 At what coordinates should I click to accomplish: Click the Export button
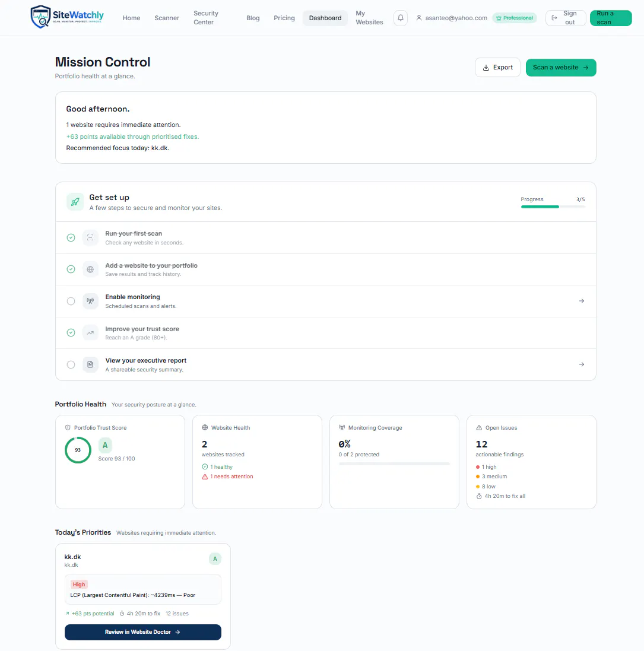pyautogui.click(x=497, y=67)
